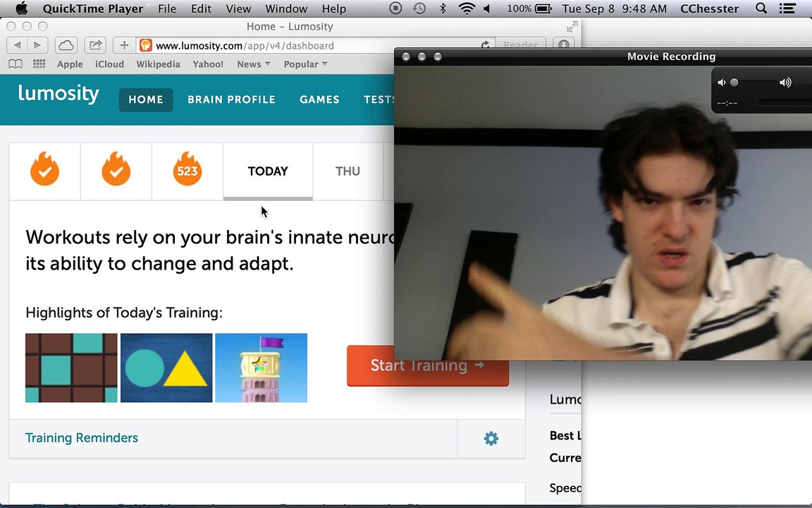
Task: Select the TESTS navigation tab
Action: click(x=379, y=99)
